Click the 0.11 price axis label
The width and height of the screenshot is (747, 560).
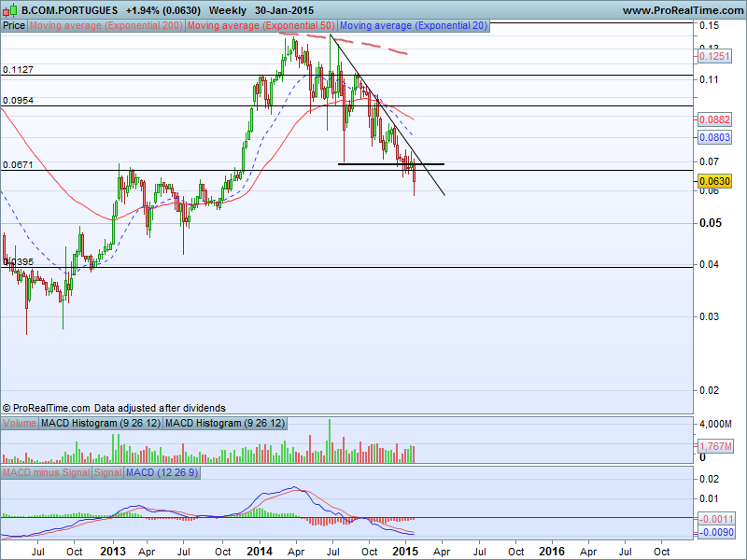click(709, 79)
